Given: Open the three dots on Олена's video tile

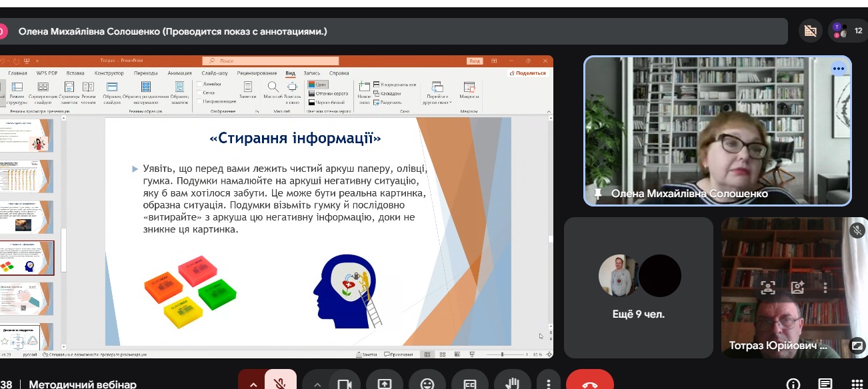Looking at the screenshot, I should click(838, 69).
